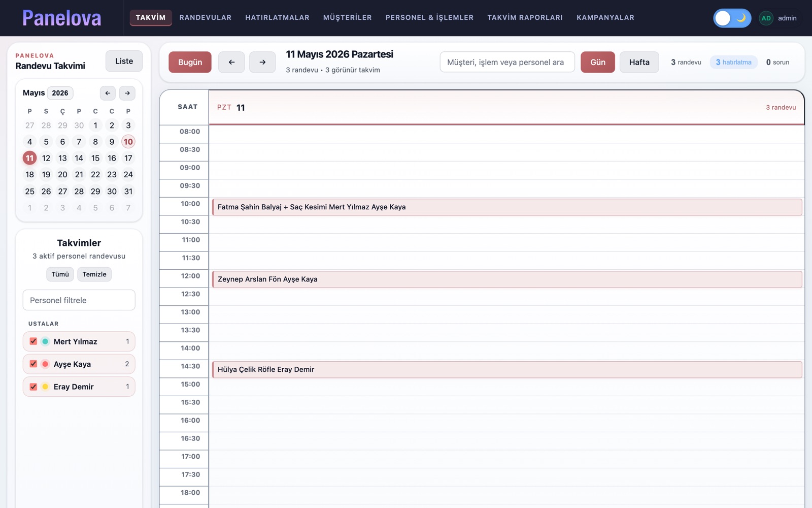The height and width of the screenshot is (508, 812).
Task: Click Mert Yılmaz teal color dot
Action: 45,341
